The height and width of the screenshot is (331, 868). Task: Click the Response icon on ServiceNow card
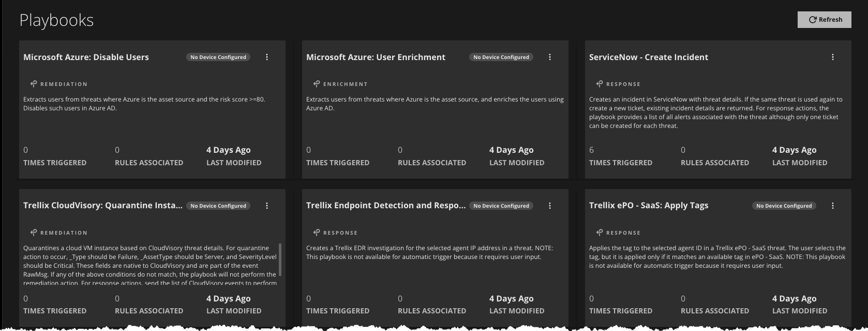tap(600, 84)
